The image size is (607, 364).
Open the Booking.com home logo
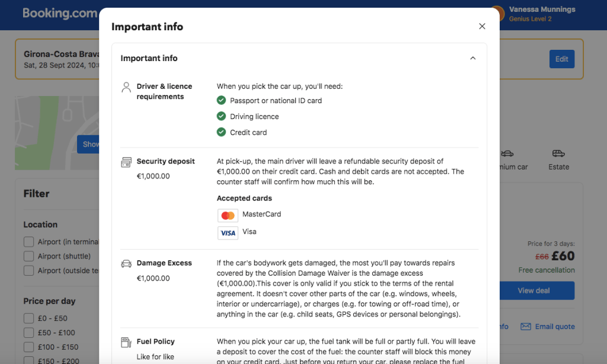pos(59,13)
